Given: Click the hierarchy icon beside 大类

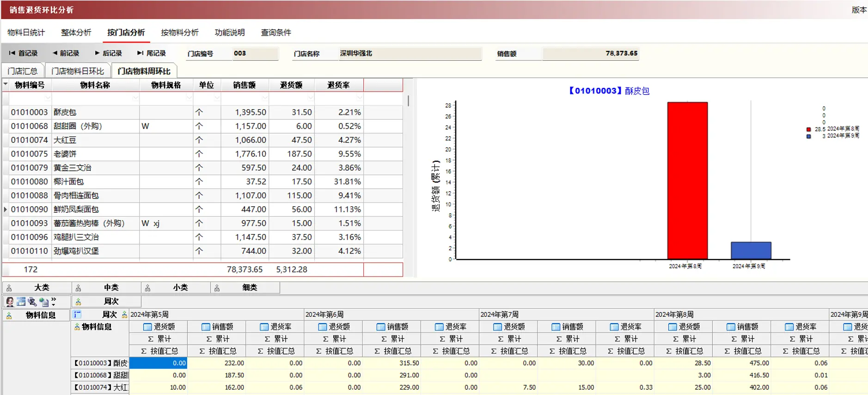Looking at the screenshot, I should point(9,288).
